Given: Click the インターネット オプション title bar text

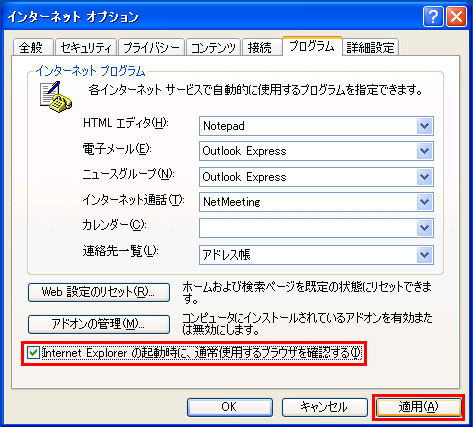Looking at the screenshot, I should click(73, 17).
